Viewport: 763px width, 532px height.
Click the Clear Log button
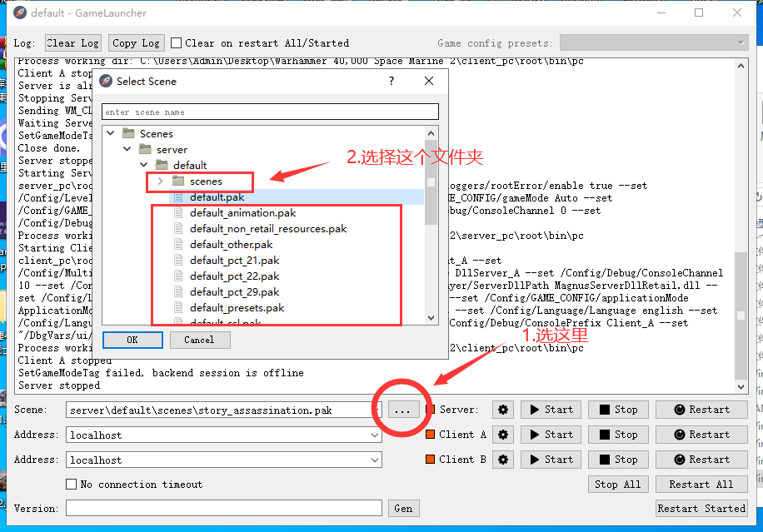coord(73,43)
